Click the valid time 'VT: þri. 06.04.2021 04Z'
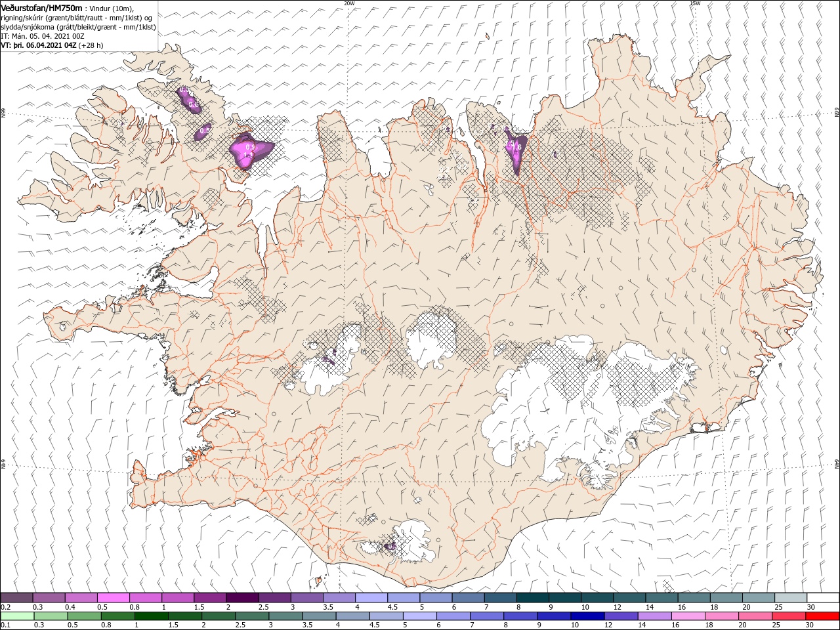 tap(39, 45)
